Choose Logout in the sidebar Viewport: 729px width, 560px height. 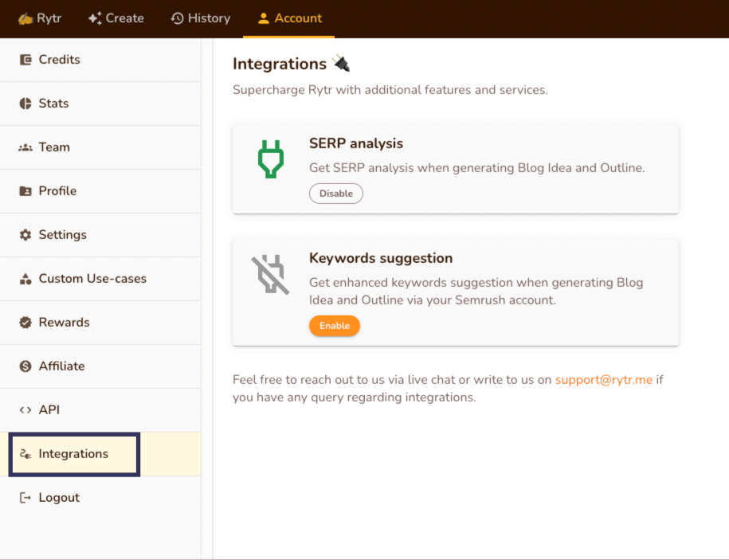(100, 498)
